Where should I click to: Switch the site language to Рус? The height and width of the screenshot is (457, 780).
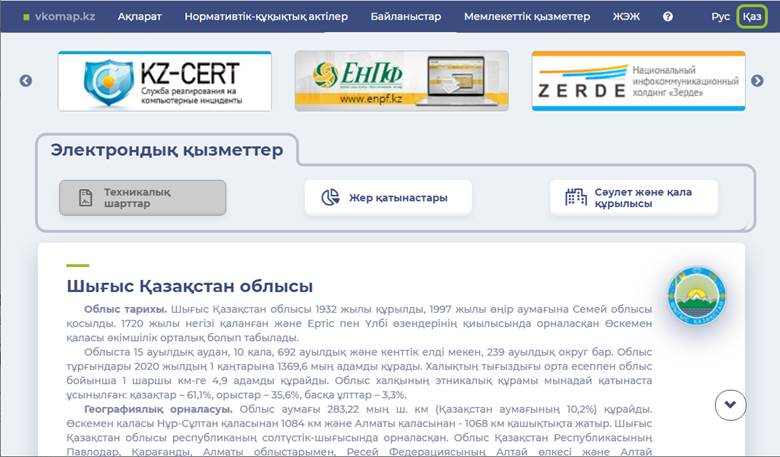click(x=720, y=17)
